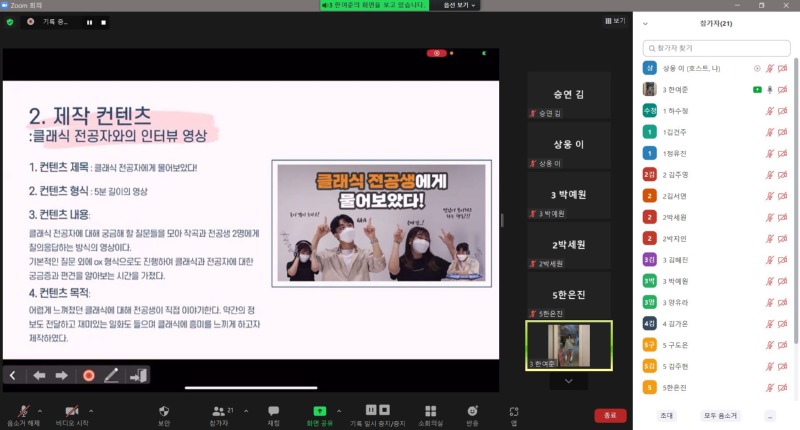Viewport: 800px width, 430px height.
Task: Select the pen annotation tool icon
Action: (x=112, y=376)
